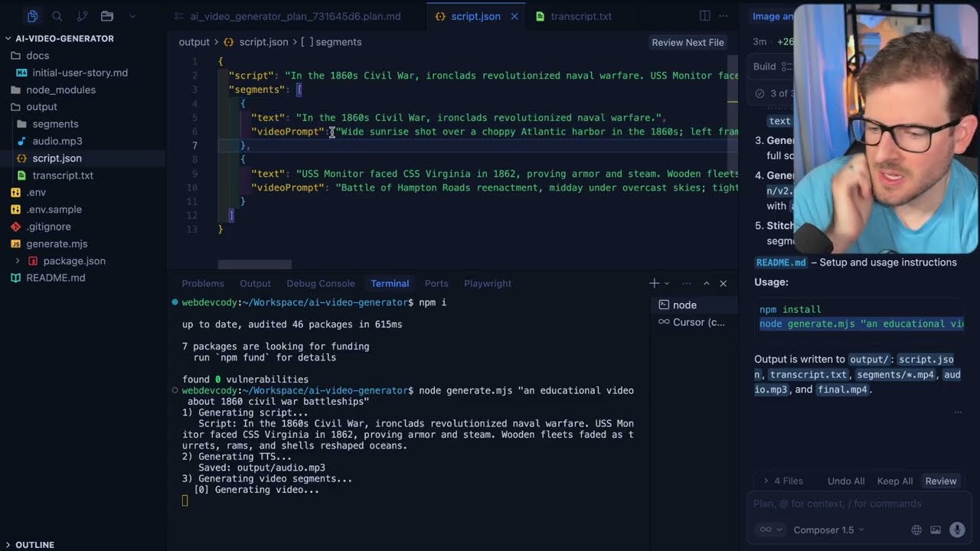Switch to the Output panel tab
The height and width of the screenshot is (551, 980).
pyautogui.click(x=255, y=283)
